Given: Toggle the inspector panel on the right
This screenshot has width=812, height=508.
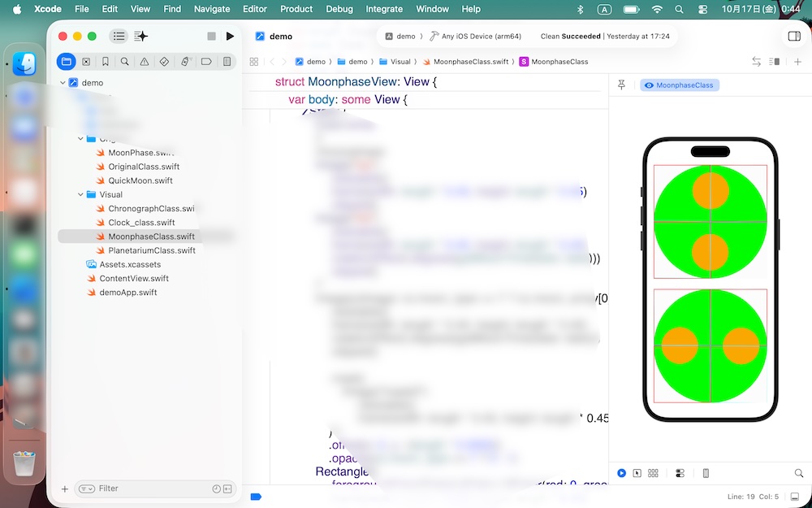Looking at the screenshot, I should tap(794, 37).
